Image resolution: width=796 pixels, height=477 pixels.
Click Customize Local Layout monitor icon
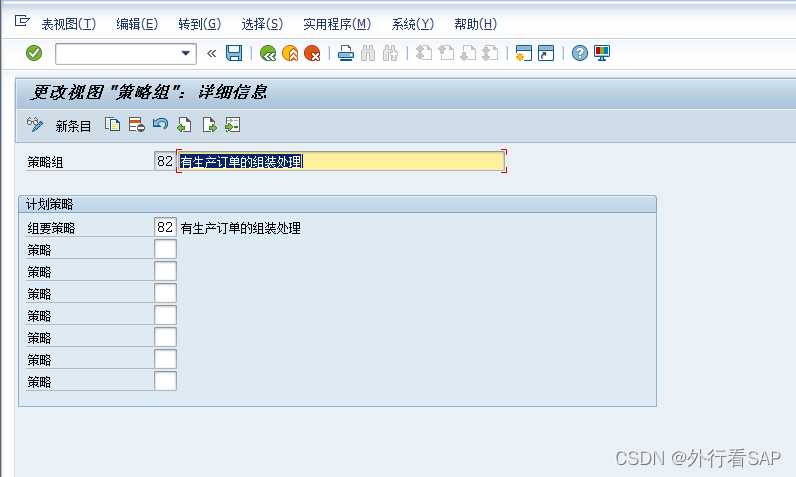click(x=602, y=53)
